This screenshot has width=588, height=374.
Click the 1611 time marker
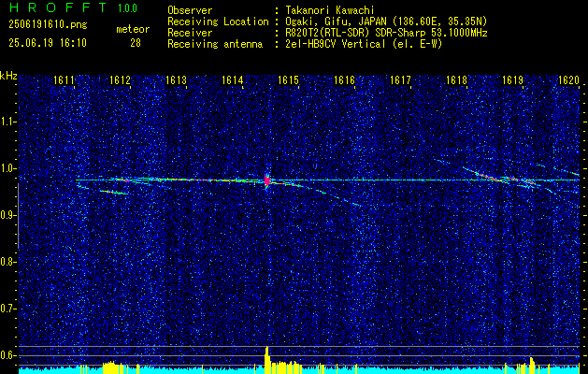tap(64, 80)
